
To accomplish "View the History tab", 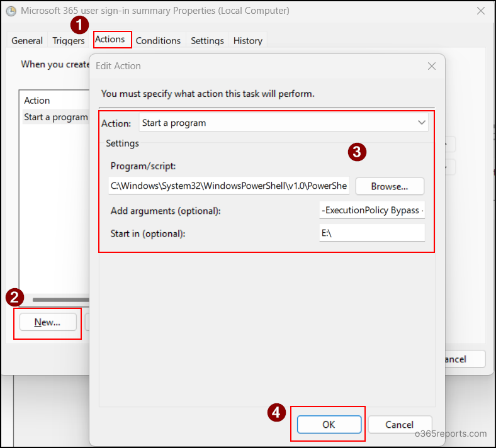I will tap(247, 40).
